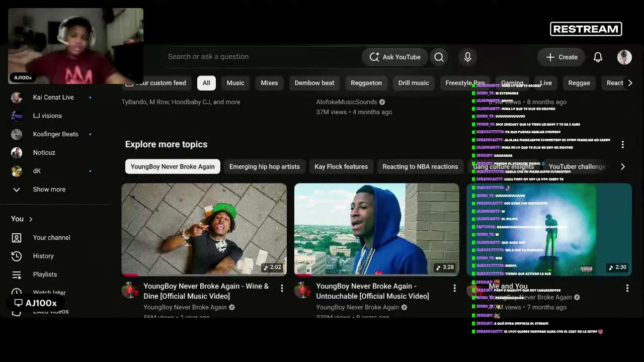Open YoungBoy channel name under Wine & Dine
The height and width of the screenshot is (362, 644).
point(185,307)
